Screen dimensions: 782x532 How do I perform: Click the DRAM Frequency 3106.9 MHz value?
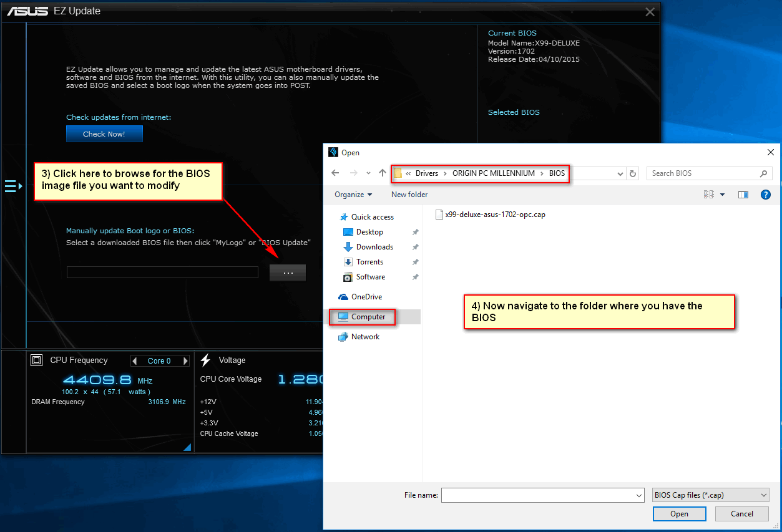[167, 402]
